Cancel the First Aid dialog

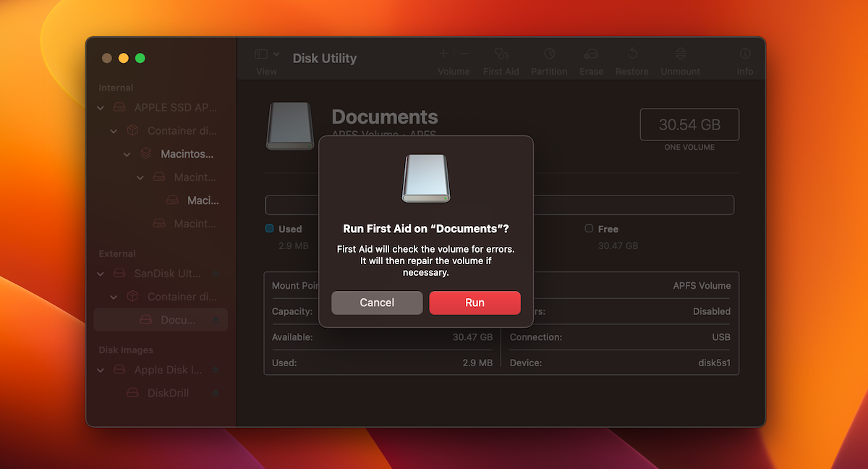pos(377,303)
